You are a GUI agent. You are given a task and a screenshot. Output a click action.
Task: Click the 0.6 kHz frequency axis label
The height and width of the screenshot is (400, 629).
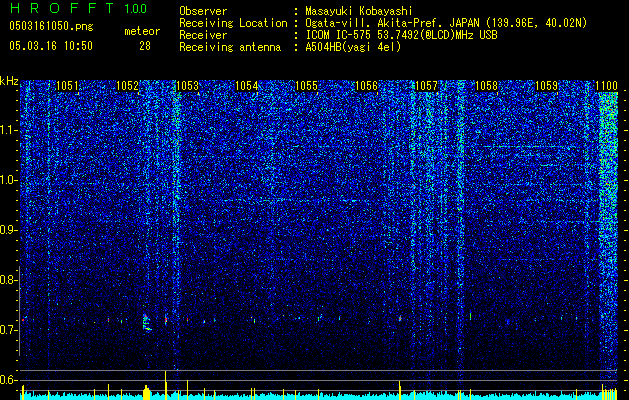[x=9, y=380]
